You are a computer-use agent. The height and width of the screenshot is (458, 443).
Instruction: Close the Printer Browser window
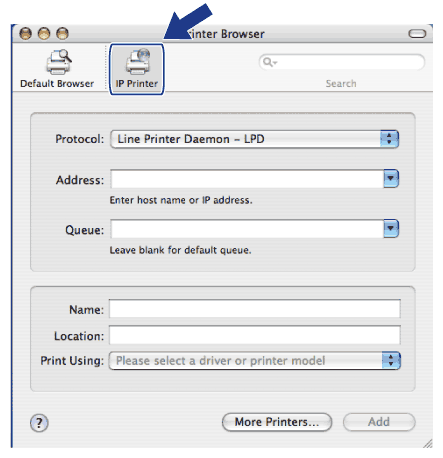pyautogui.click(x=25, y=33)
